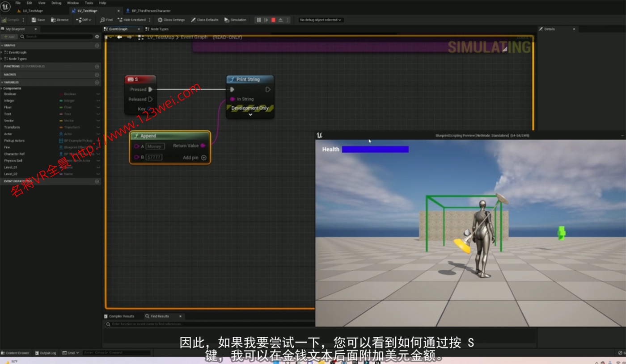Viewport: 626px width, 364px height.
Task: Open the Debug menu
Action: (x=56, y=3)
